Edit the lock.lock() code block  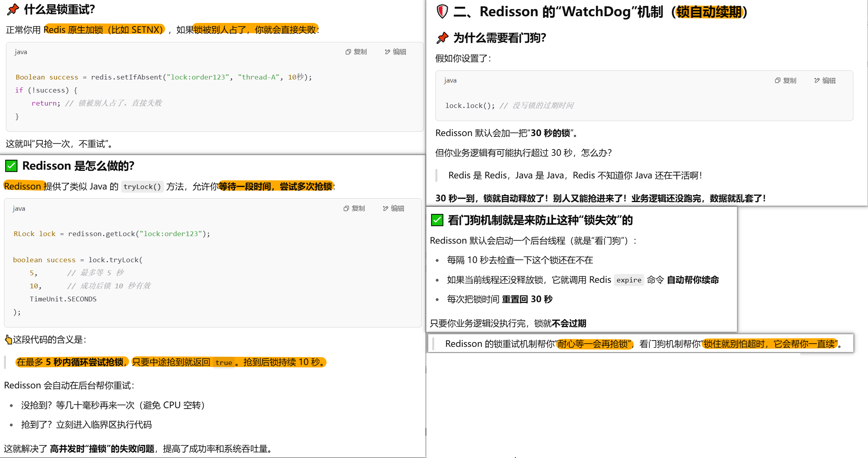pos(825,81)
